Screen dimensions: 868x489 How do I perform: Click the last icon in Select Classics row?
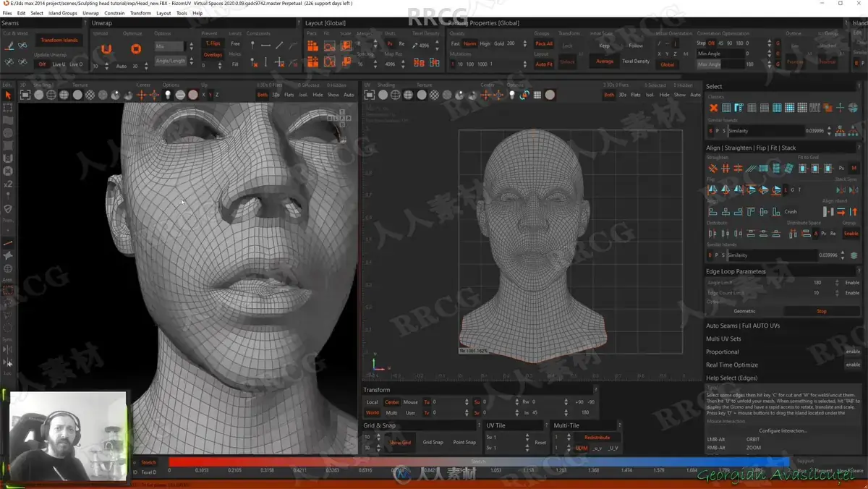point(853,108)
